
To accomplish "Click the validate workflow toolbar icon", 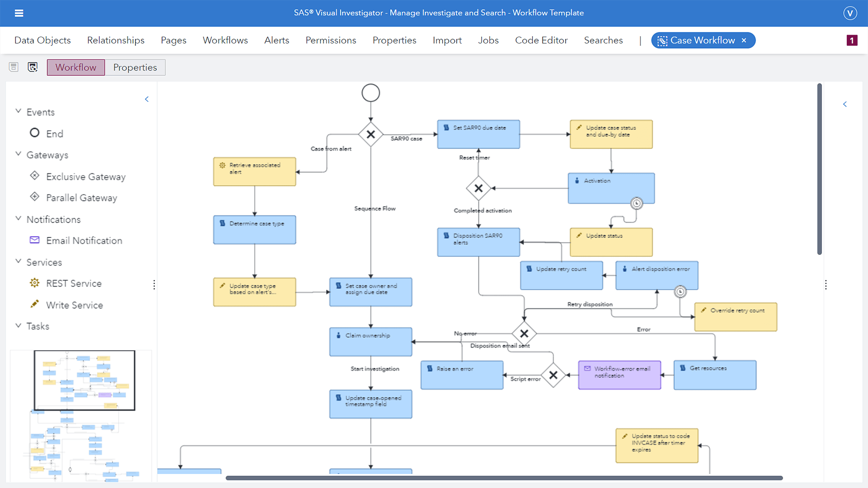I will (32, 67).
